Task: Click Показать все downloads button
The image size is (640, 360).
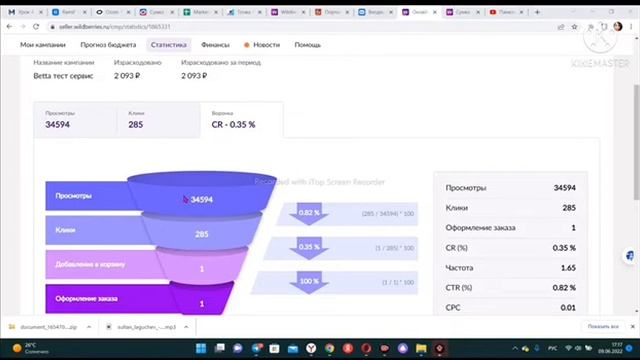Action: click(603, 327)
